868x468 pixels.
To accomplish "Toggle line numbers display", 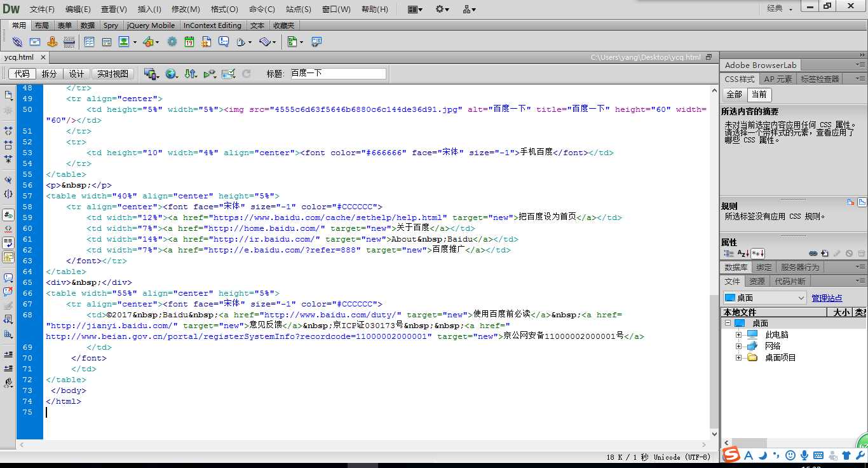I will pos(8,215).
